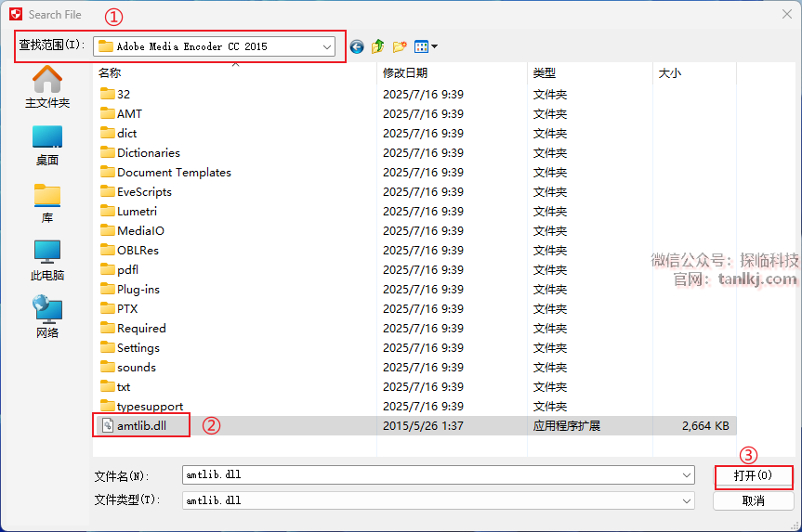Select the dict folder icon
Viewport: 802px width, 532px height.
(108, 133)
